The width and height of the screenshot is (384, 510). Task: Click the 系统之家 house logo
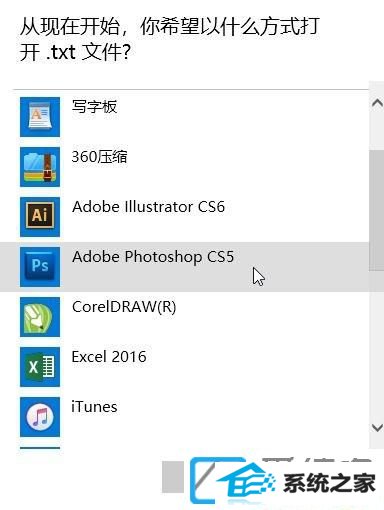[283, 482]
